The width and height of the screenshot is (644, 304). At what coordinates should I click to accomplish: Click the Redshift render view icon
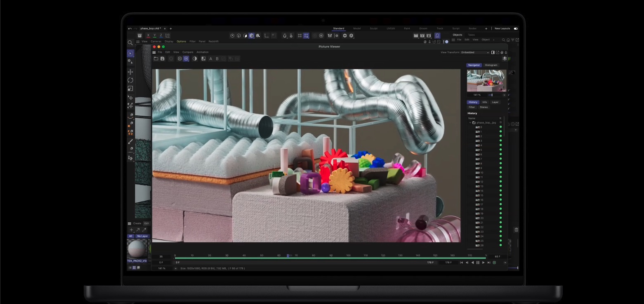(437, 36)
